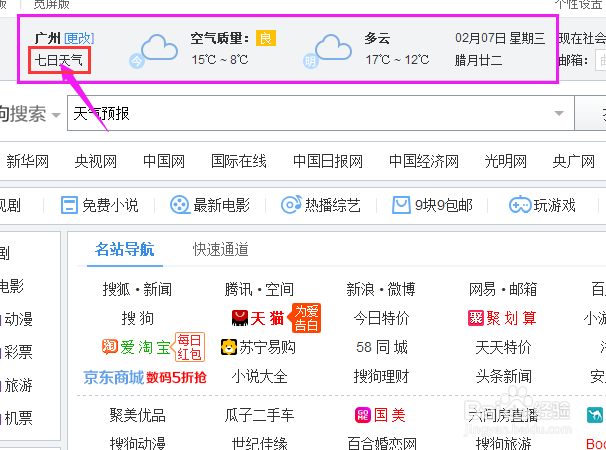Screen dimensions: 606x450
Task: Open 新浪·微博 link
Action: point(381,289)
